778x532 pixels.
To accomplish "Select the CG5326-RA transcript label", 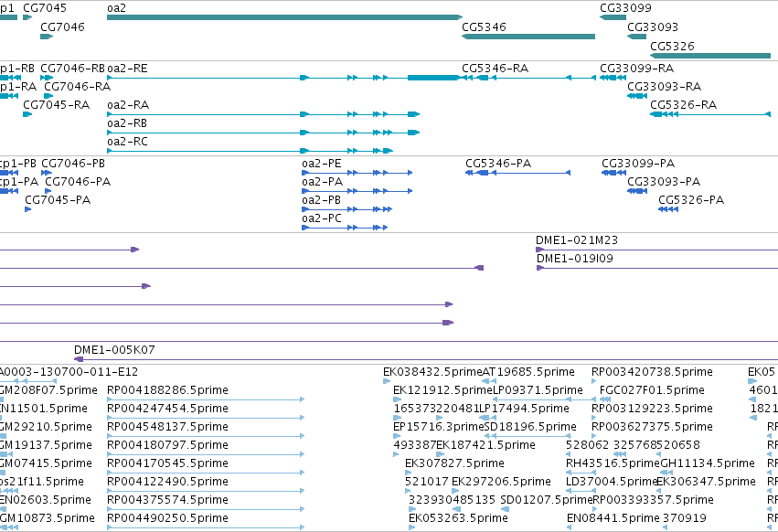I will pyautogui.click(x=683, y=105).
